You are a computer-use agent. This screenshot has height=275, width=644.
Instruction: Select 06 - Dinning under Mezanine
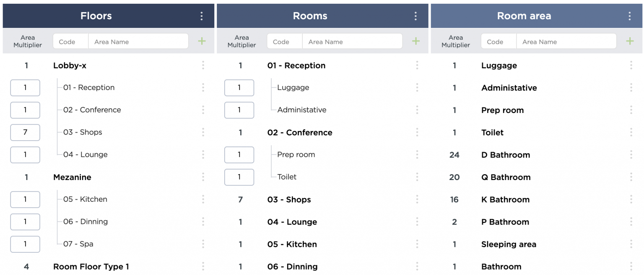coord(86,221)
